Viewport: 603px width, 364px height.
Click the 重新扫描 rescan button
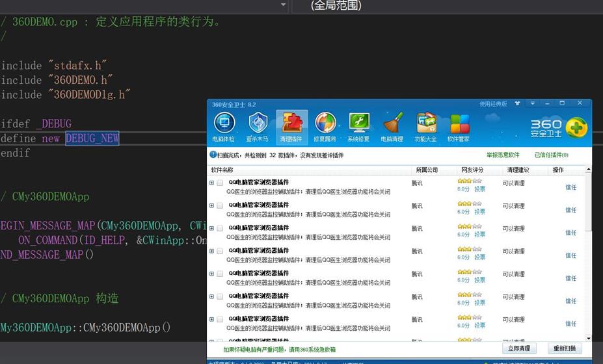(565, 348)
